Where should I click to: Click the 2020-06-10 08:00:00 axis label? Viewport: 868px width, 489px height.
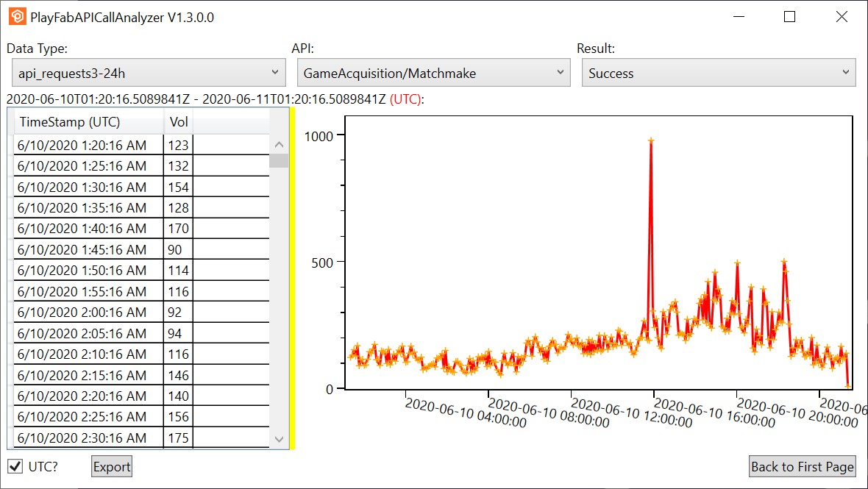(x=549, y=413)
